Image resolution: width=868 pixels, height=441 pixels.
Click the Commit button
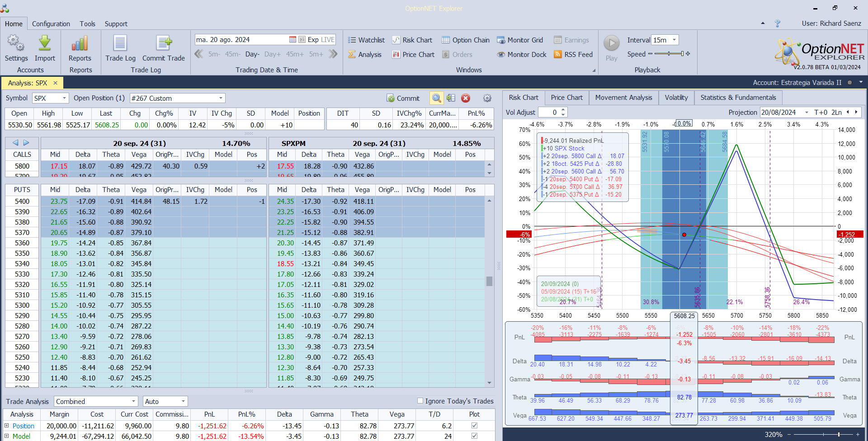pos(403,98)
